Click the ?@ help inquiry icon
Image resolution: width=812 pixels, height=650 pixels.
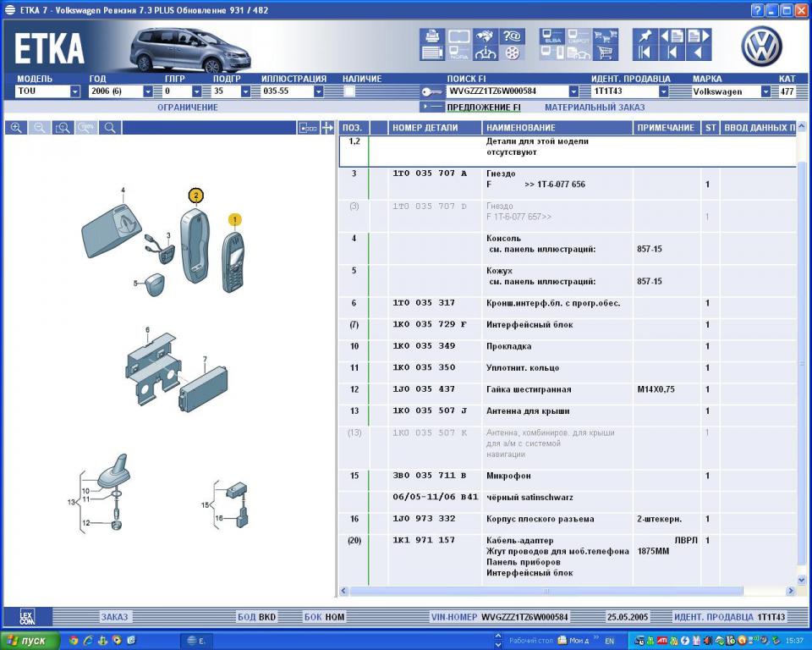point(512,36)
